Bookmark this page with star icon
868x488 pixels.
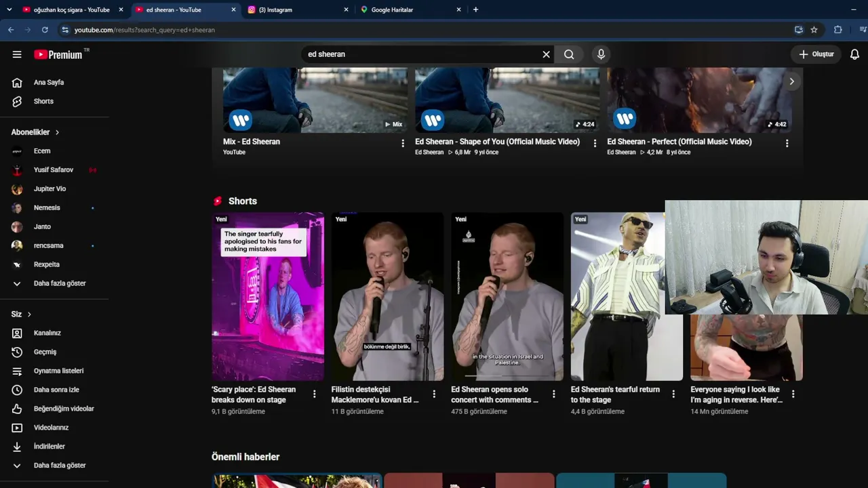pyautogui.click(x=814, y=30)
